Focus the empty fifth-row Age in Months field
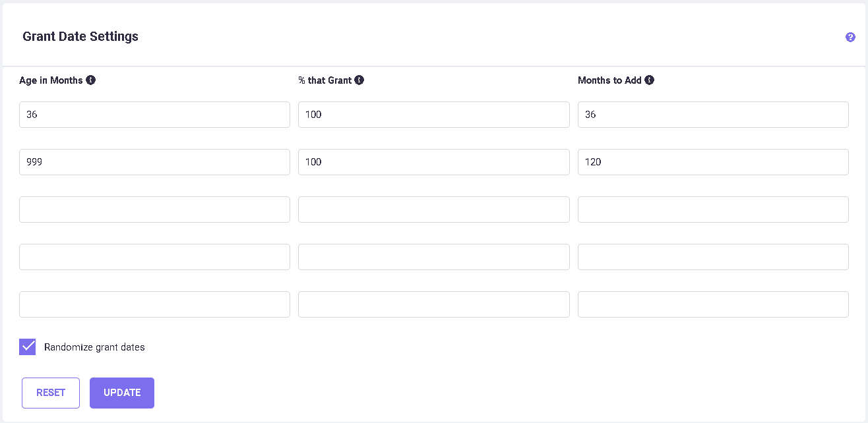Viewport: 868px width, 423px height. 154,304
